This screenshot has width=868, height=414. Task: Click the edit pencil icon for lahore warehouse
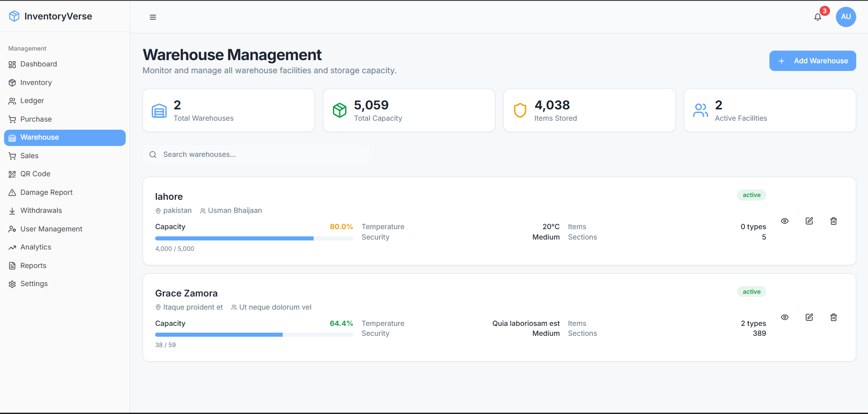click(809, 221)
